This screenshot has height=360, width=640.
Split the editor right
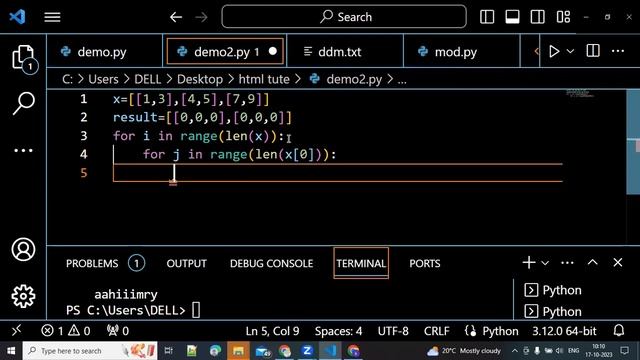[593, 51]
